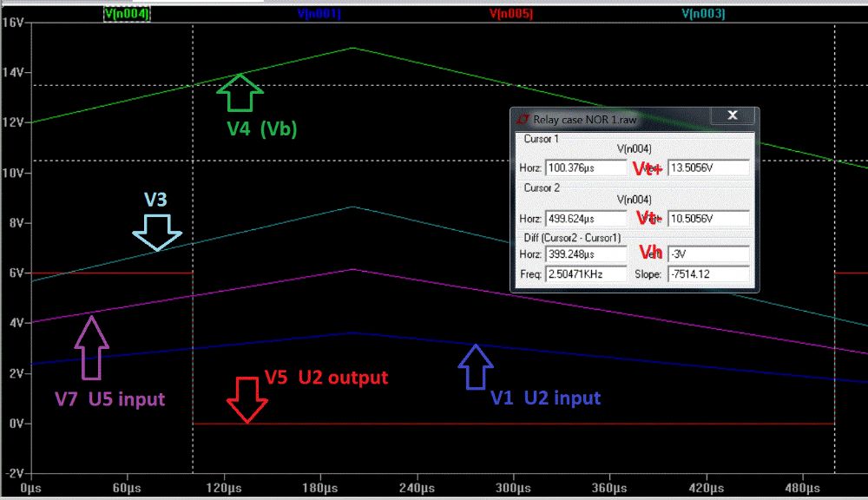
Task: Select the V(n001) trace label
Action: tap(319, 14)
